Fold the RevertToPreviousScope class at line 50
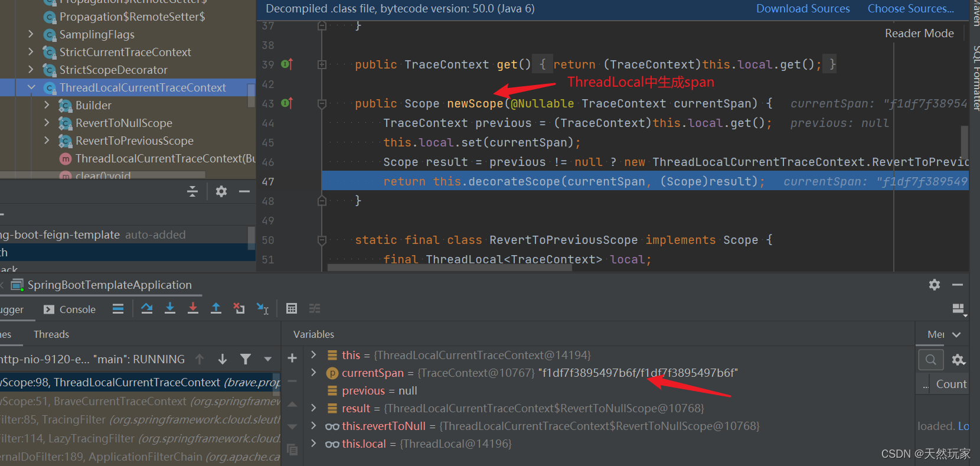Viewport: 980px width, 466px height. click(322, 240)
